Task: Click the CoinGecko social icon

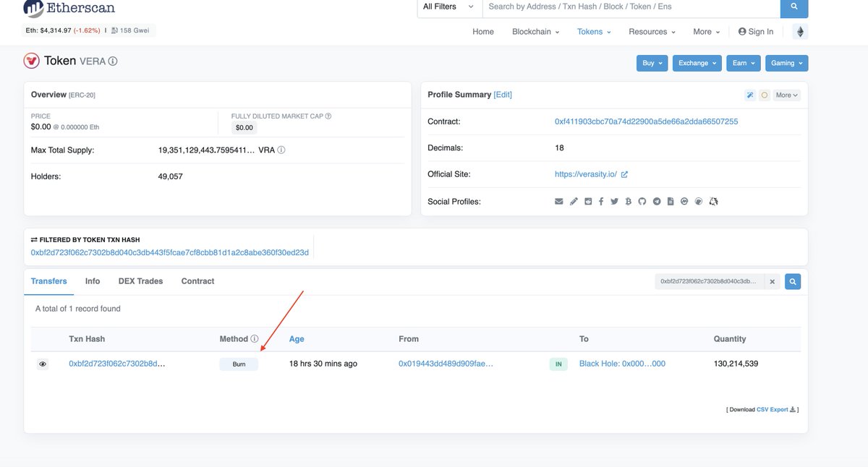Action: (x=699, y=202)
